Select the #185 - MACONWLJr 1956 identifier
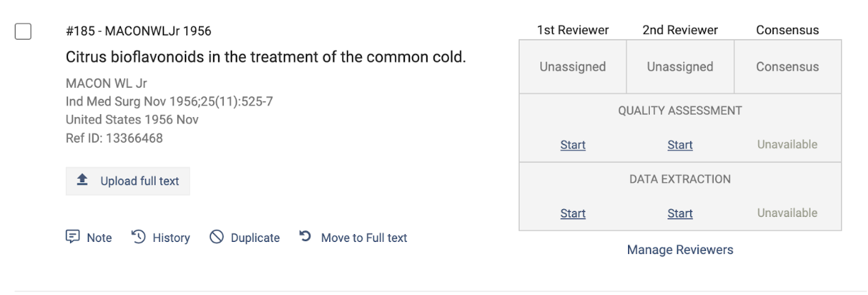868x295 pixels. [x=138, y=31]
